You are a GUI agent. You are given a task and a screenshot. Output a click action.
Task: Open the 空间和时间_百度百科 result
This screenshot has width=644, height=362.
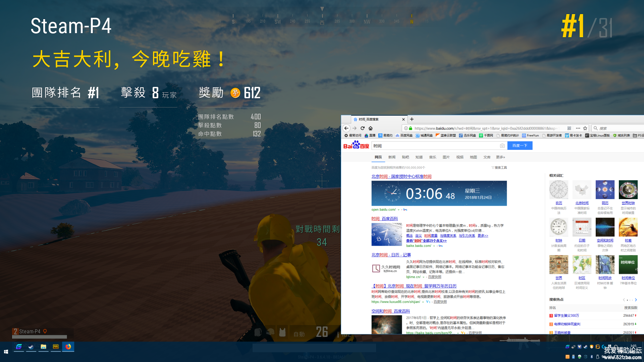pos(391,311)
